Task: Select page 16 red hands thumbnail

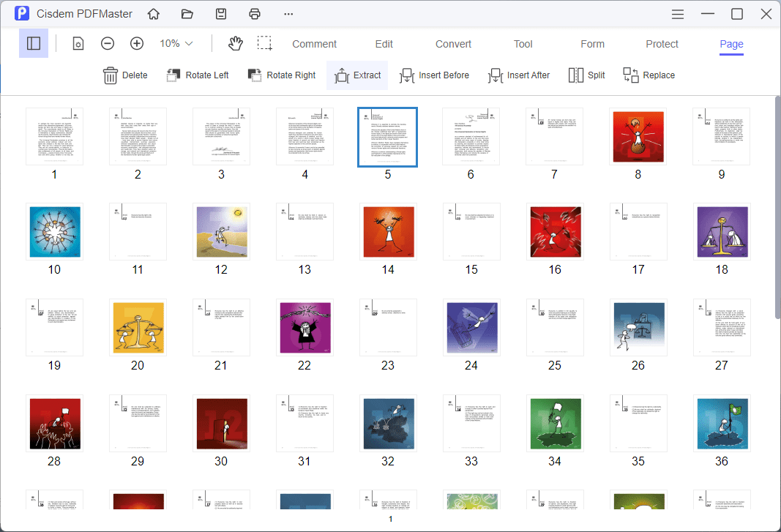Action: pyautogui.click(x=556, y=232)
